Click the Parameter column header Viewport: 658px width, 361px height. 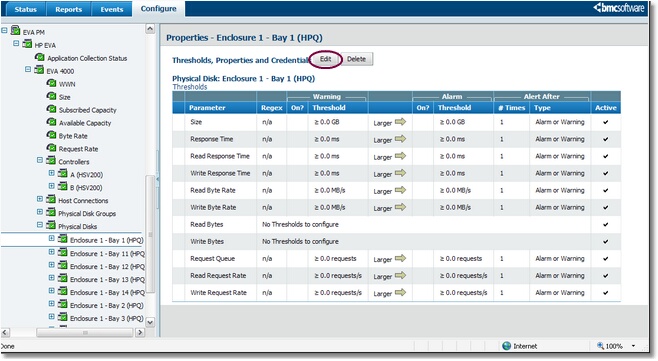220,107
